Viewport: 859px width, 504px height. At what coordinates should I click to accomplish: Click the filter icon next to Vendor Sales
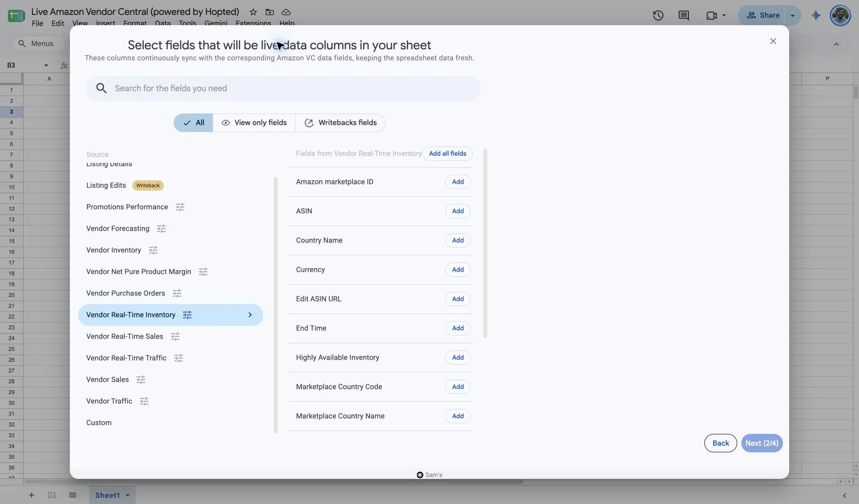(x=141, y=380)
